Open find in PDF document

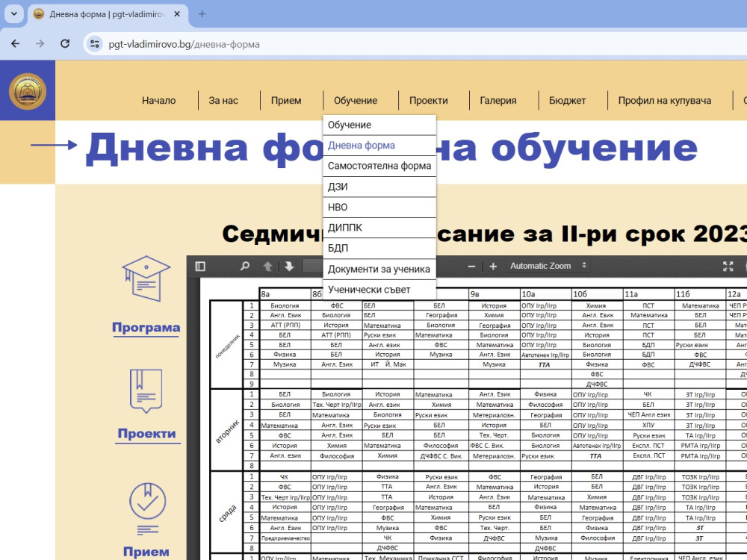[x=245, y=267]
